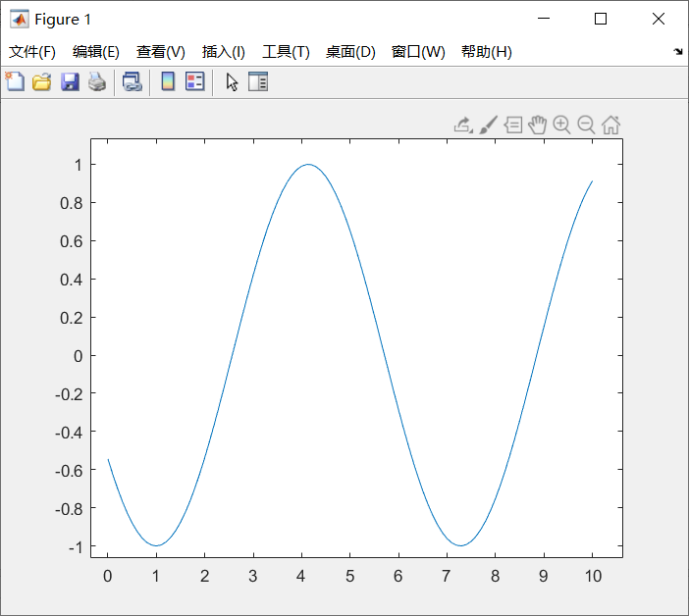Enable the Brush data tool on axes toolbar
The width and height of the screenshot is (689, 616).
(488, 125)
